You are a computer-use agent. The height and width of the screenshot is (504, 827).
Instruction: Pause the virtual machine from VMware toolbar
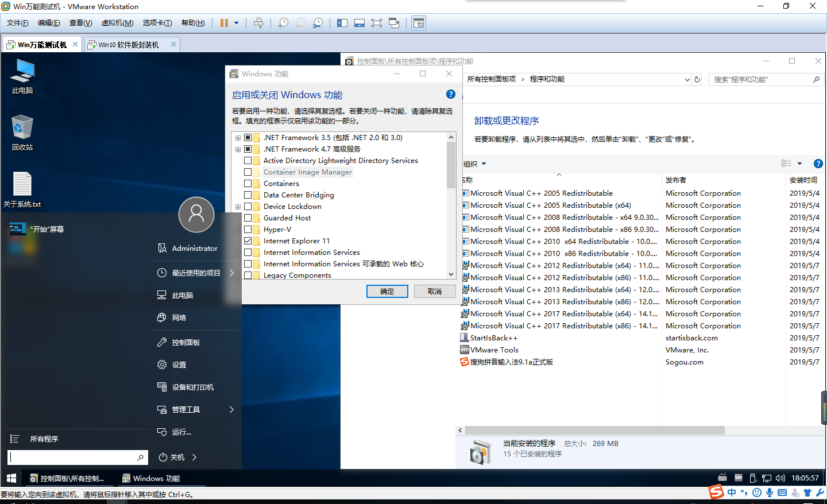[x=224, y=23]
